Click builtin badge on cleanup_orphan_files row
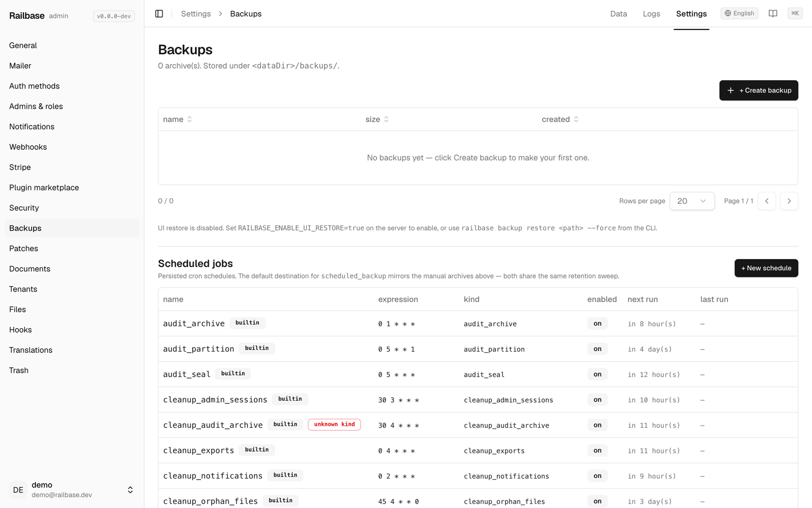Viewport: 812px width, 508px height. coord(281,501)
